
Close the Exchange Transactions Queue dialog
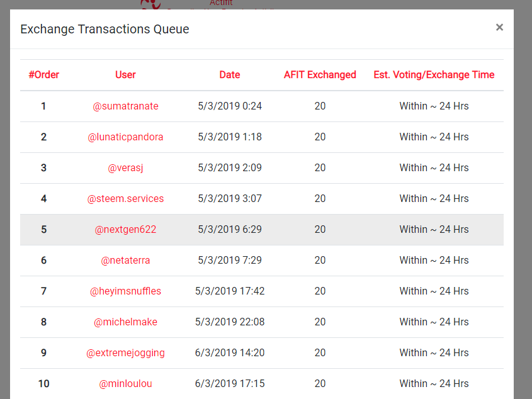pos(499,28)
